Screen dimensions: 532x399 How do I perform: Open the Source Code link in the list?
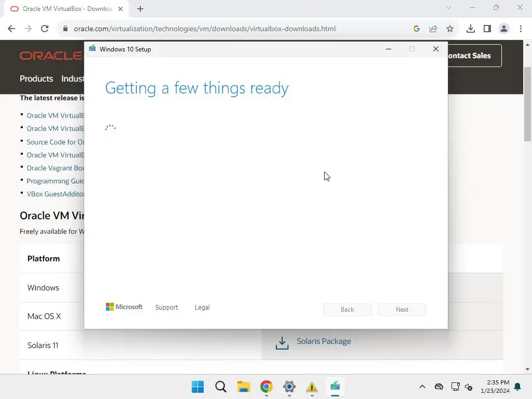[x=55, y=142]
